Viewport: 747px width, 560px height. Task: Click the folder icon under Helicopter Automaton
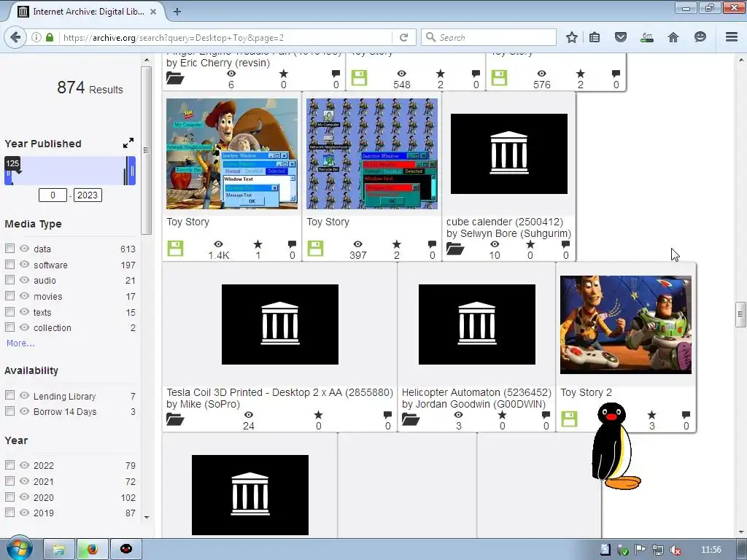(410, 419)
